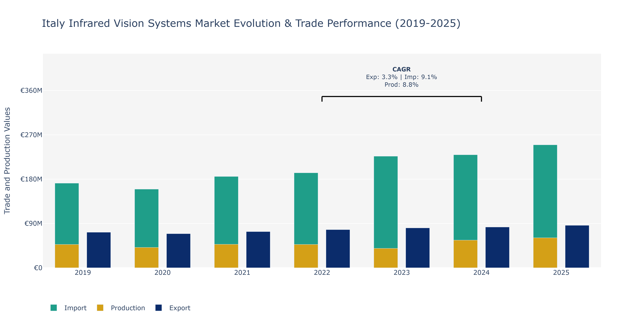Click the 2022 x-axis label
The height and width of the screenshot is (322, 644).
click(322, 272)
